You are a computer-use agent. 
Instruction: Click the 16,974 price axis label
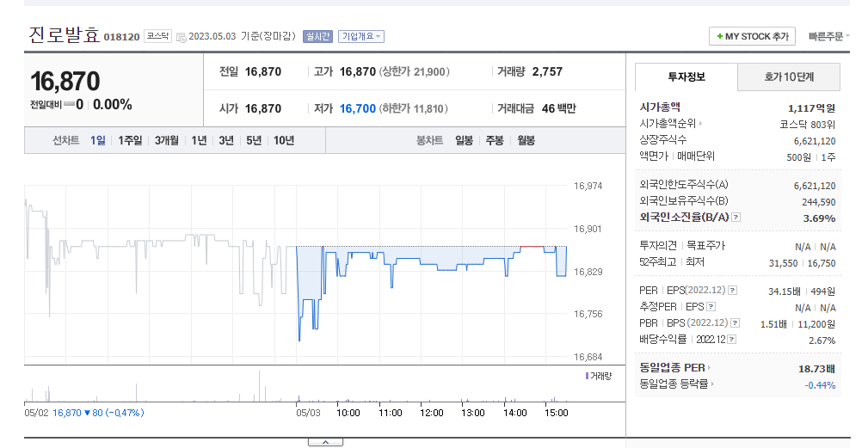[x=588, y=186]
